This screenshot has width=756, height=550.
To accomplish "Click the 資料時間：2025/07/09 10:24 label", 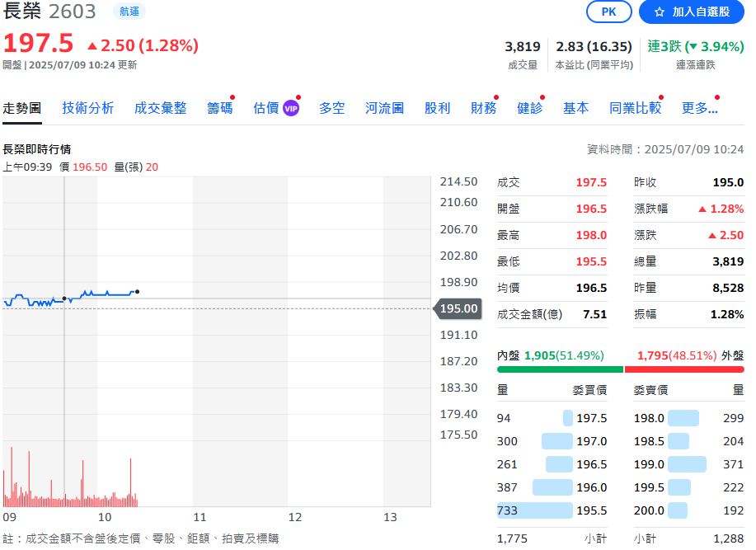I will click(x=665, y=149).
